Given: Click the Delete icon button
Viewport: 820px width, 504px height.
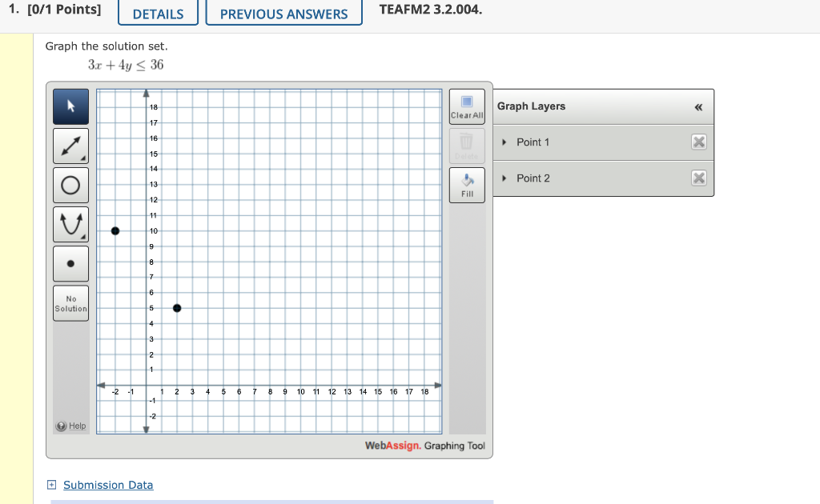Looking at the screenshot, I should click(x=467, y=146).
